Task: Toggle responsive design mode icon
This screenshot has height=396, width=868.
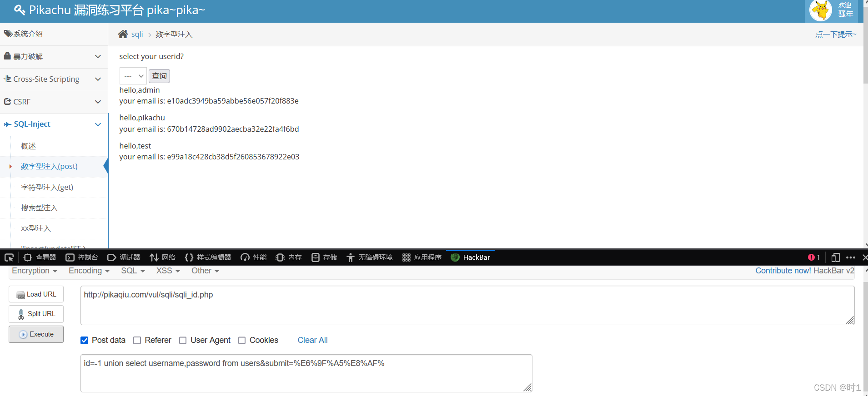Action: (x=836, y=257)
